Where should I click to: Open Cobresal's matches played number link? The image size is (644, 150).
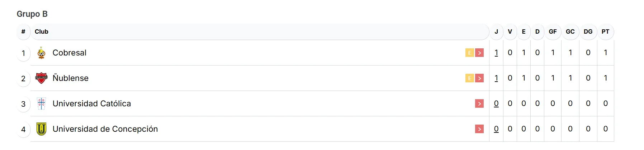click(496, 53)
